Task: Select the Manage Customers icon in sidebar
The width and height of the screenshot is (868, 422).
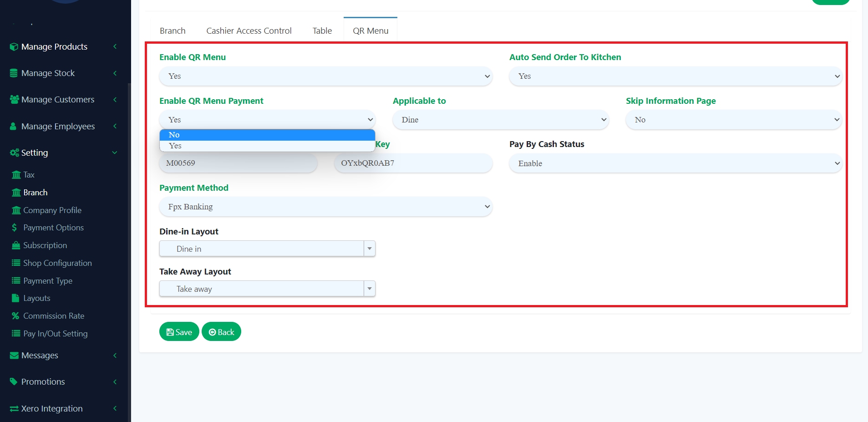Action: pos(14,99)
